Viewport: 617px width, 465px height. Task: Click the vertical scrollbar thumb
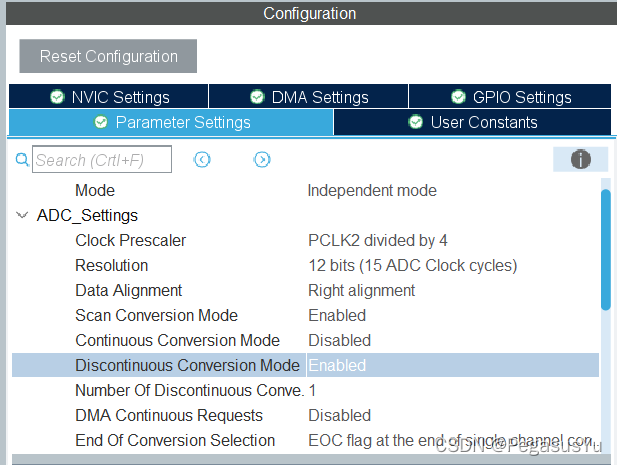(x=606, y=249)
